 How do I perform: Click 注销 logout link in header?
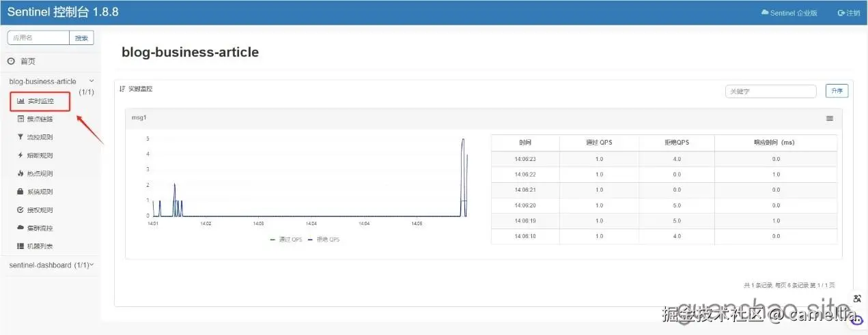tap(849, 13)
